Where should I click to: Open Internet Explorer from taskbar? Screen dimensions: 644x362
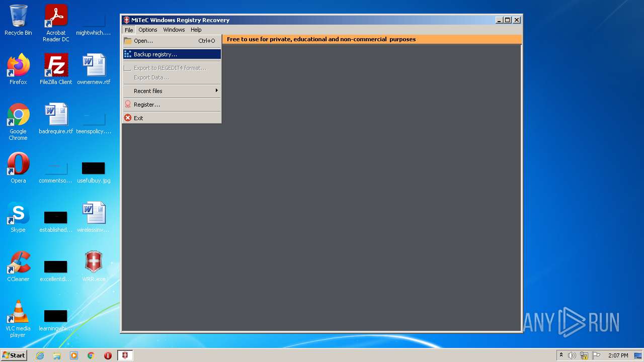[40, 355]
